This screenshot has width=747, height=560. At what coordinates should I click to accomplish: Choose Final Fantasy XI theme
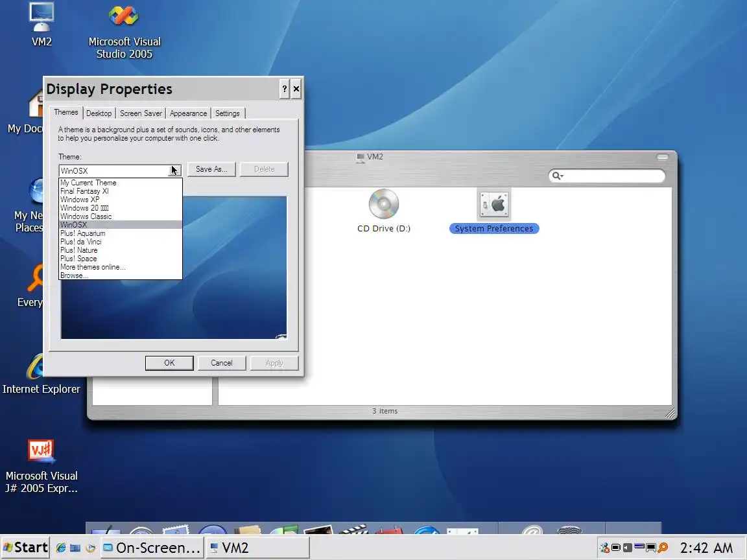pos(120,191)
